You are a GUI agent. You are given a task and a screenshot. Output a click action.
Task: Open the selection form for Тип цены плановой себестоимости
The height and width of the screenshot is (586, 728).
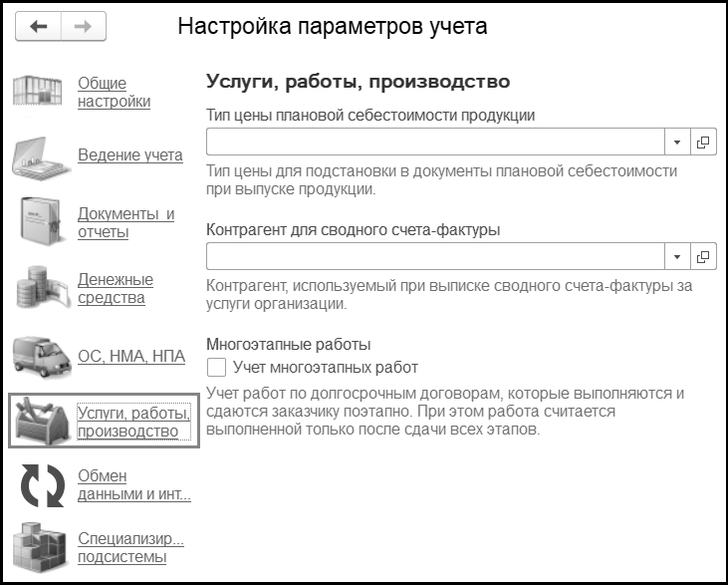703,142
